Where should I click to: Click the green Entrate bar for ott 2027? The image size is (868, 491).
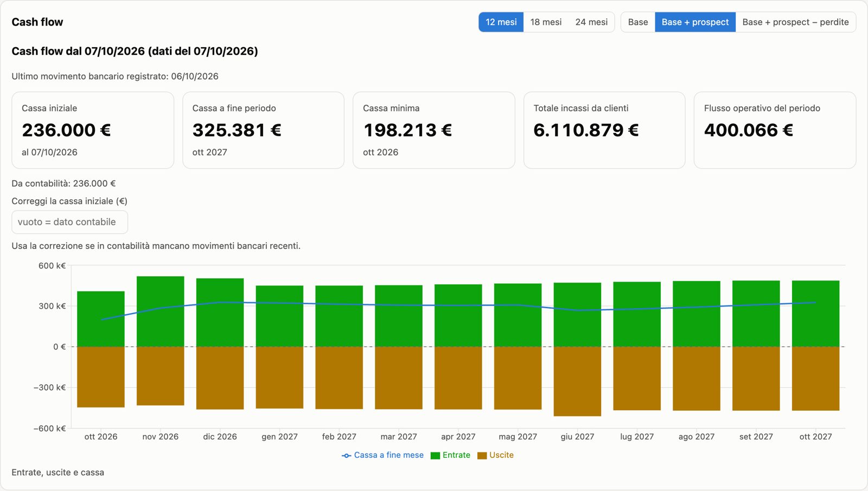[815, 314]
